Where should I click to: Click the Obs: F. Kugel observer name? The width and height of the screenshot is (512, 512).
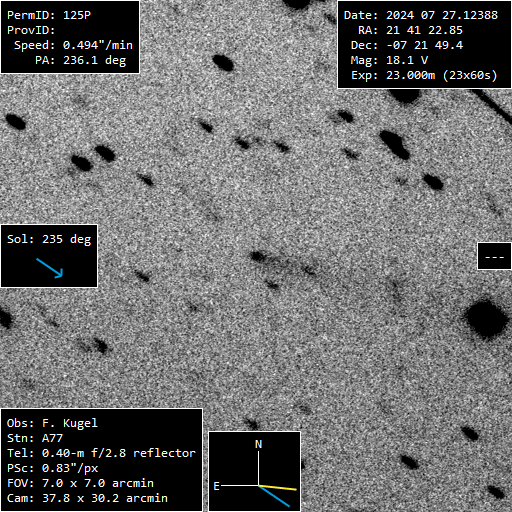(52, 423)
